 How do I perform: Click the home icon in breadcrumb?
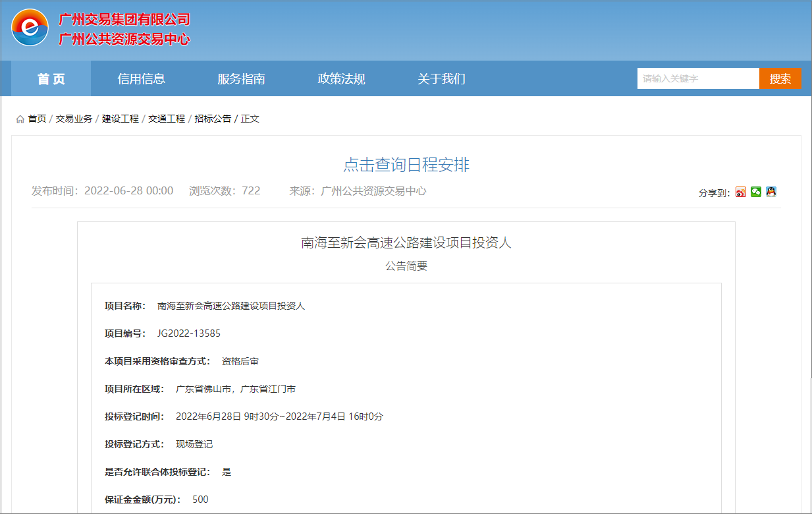click(20, 119)
